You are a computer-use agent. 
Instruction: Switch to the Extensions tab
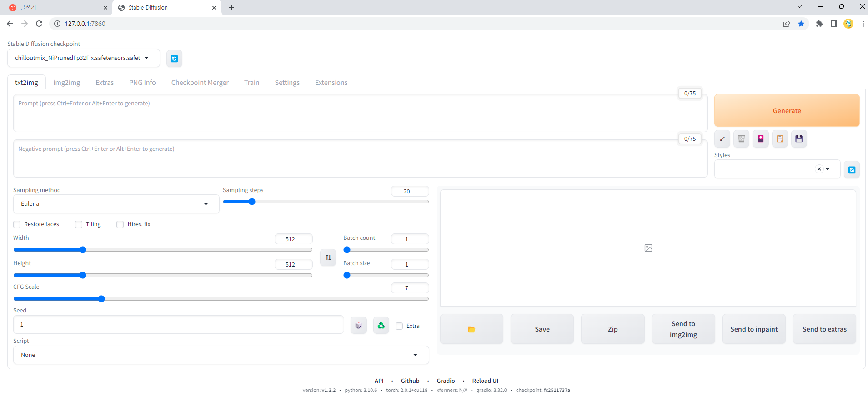pyautogui.click(x=331, y=83)
